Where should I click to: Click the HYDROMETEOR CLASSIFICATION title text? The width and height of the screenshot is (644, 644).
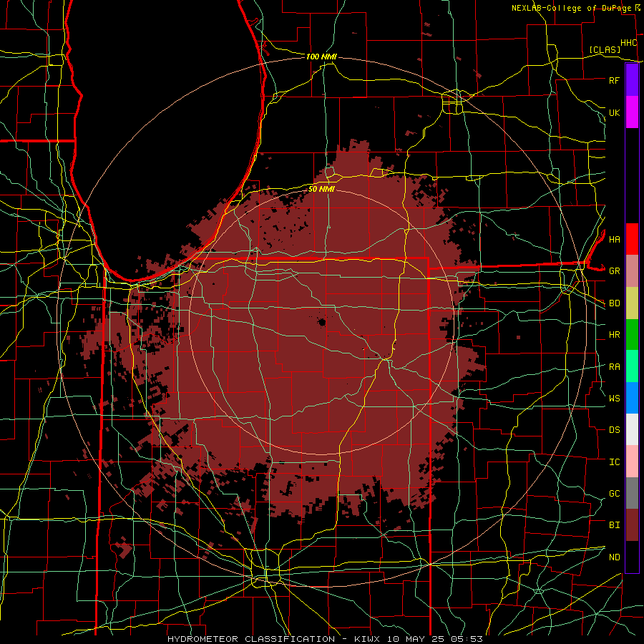click(251, 639)
